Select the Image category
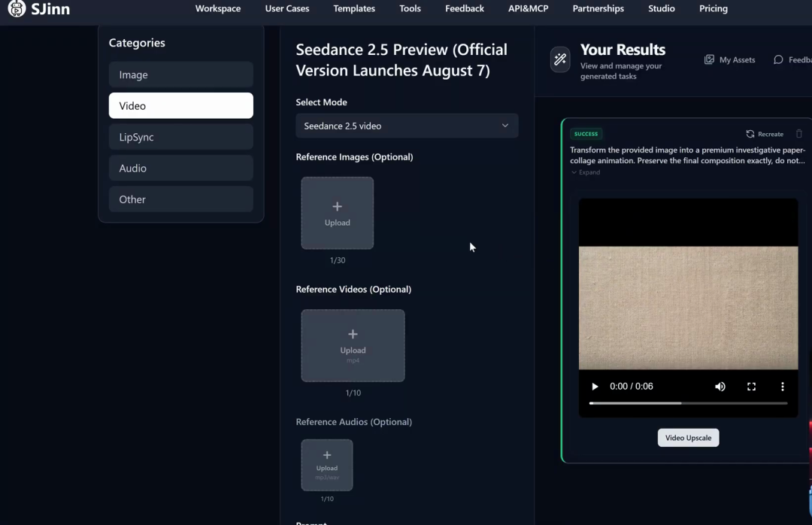This screenshot has height=525, width=812. [x=180, y=74]
